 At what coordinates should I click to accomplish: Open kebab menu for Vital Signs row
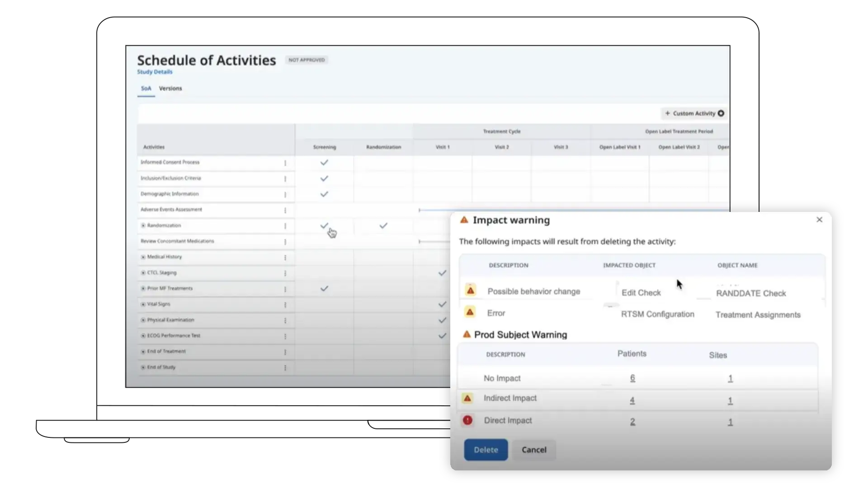click(x=285, y=305)
